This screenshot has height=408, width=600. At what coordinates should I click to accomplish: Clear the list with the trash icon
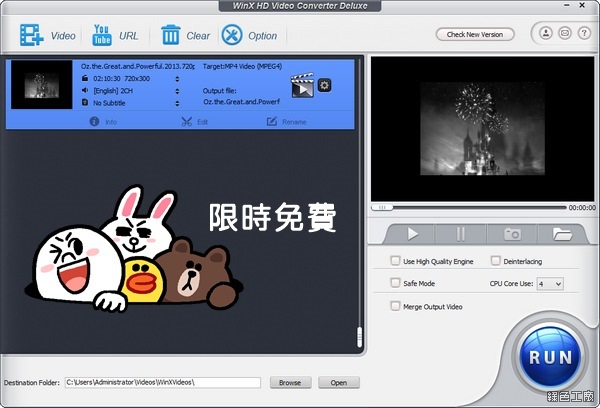click(171, 35)
